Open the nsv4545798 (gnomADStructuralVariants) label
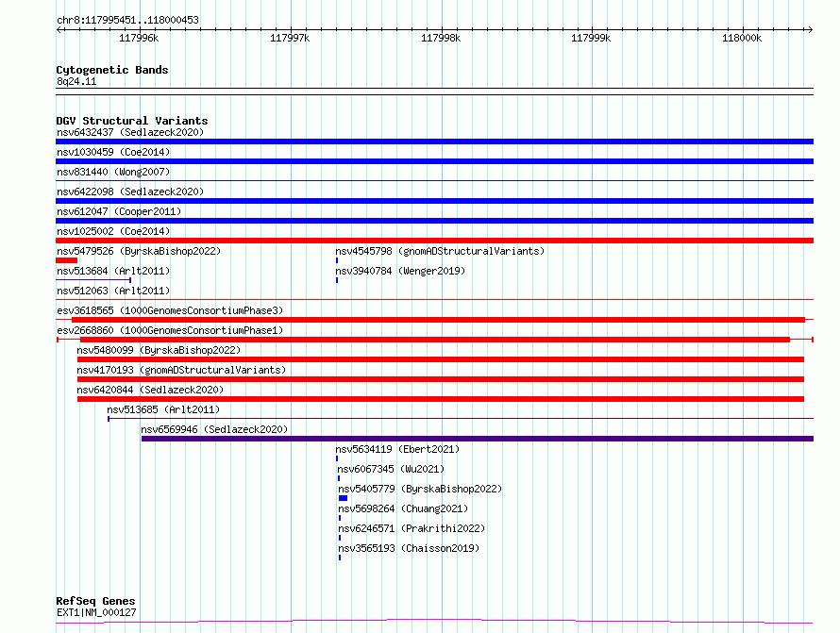Screen dimensions: 840x633 pyautogui.click(x=440, y=251)
